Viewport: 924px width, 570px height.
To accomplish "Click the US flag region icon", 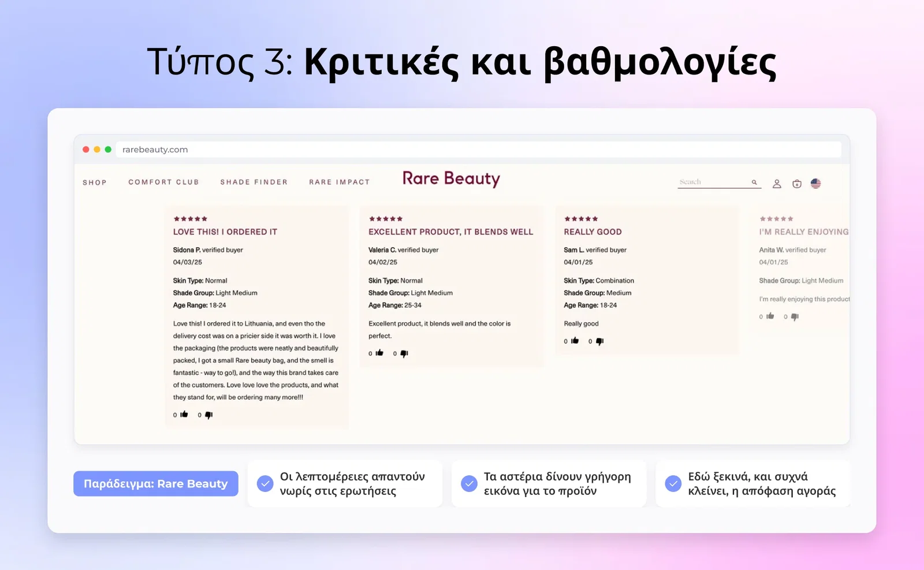I will pos(815,184).
